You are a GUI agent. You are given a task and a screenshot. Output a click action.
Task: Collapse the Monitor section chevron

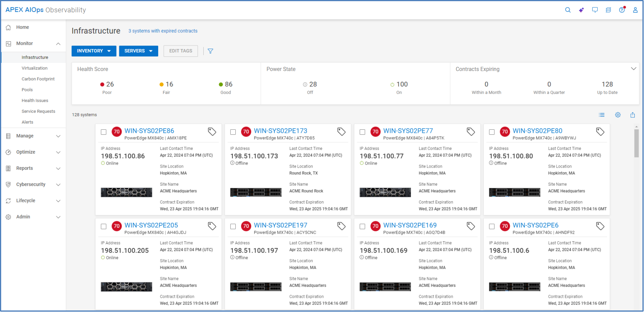(x=58, y=44)
